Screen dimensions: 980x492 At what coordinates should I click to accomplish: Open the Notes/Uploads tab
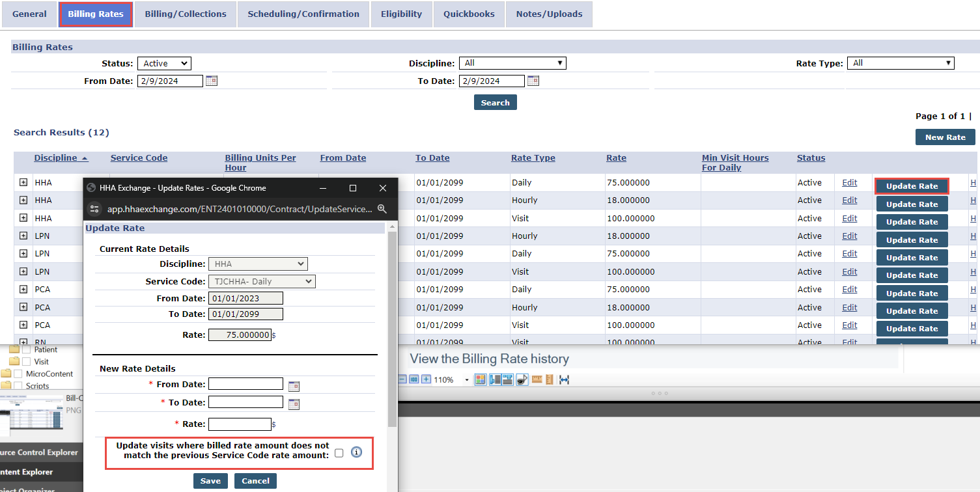[549, 14]
